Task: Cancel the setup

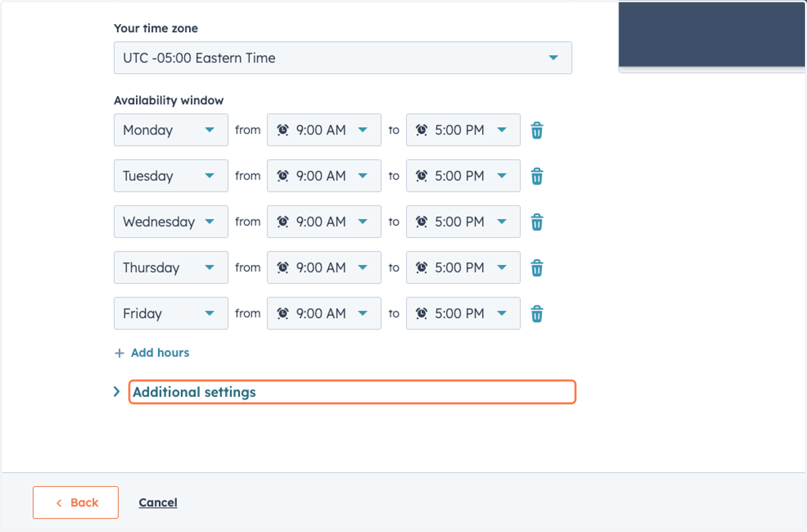Action: click(158, 502)
